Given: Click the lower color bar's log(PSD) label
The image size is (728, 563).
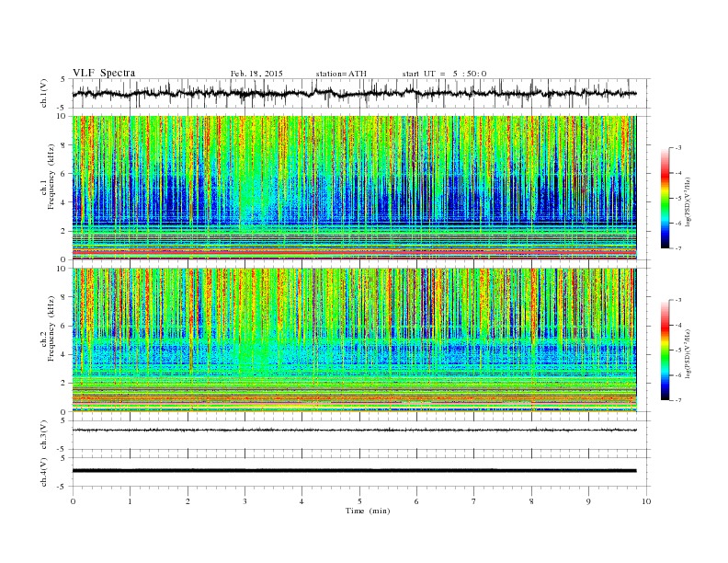Looking at the screenshot, I should click(688, 353).
